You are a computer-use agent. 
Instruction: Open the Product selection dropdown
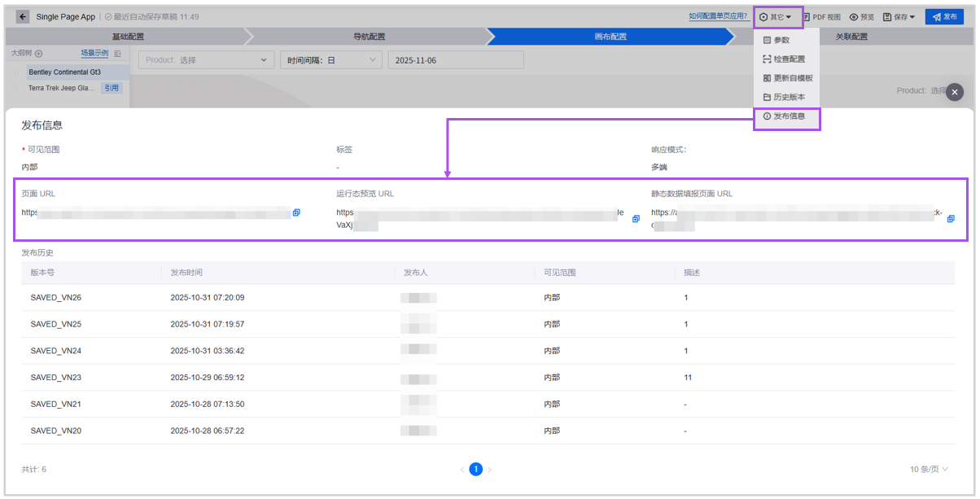click(207, 59)
